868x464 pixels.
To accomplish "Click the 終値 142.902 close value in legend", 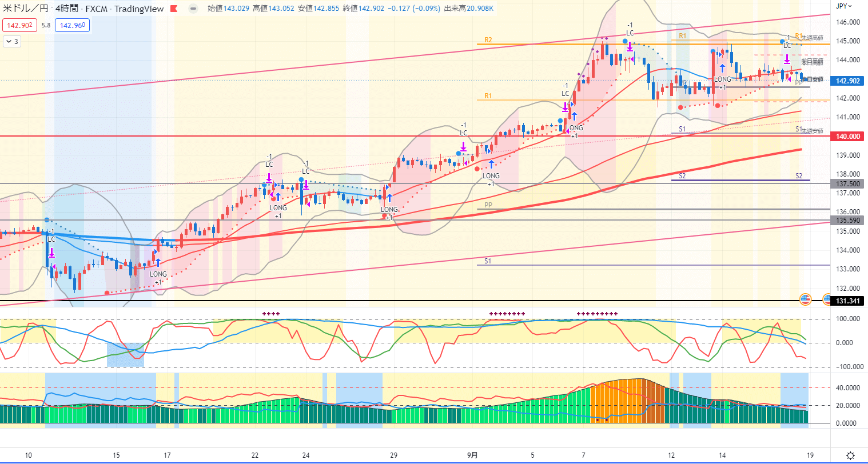I will click(364, 9).
